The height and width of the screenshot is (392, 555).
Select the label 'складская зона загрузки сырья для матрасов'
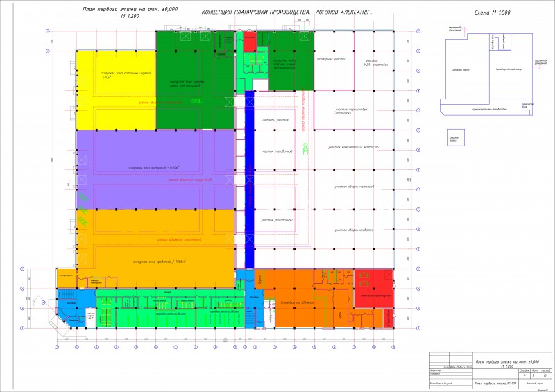tap(187, 83)
